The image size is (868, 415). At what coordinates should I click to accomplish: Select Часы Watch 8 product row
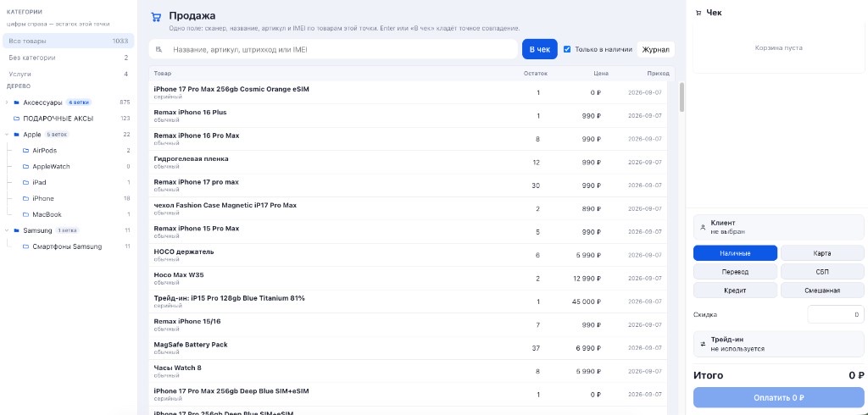click(408, 371)
